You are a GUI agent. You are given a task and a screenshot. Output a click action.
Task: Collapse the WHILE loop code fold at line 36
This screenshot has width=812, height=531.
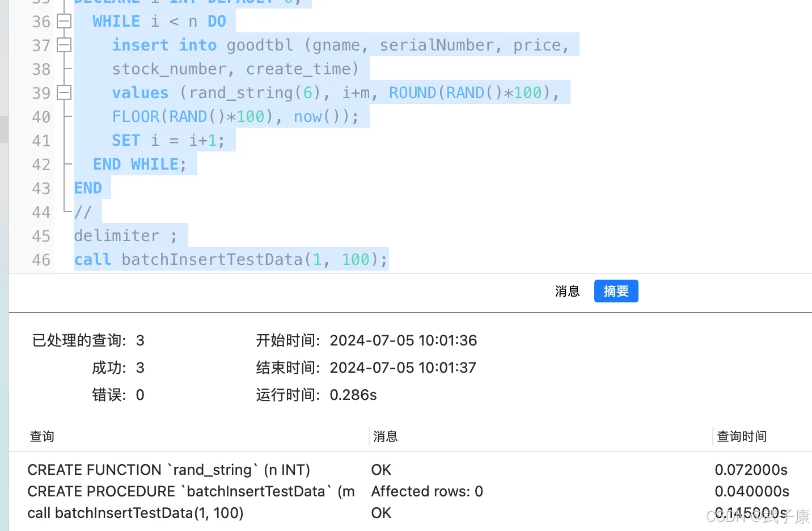[x=64, y=21]
